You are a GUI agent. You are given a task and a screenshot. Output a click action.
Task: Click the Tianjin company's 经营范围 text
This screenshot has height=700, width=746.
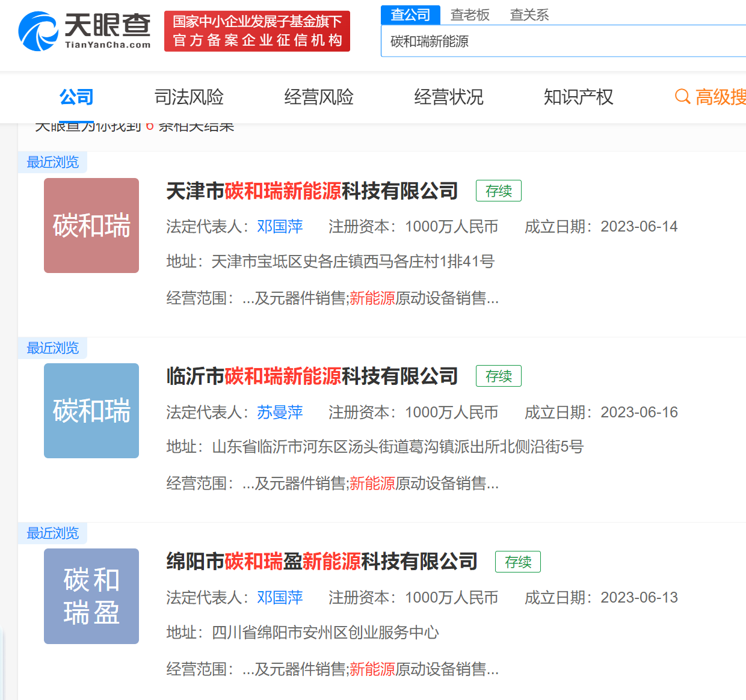[333, 298]
